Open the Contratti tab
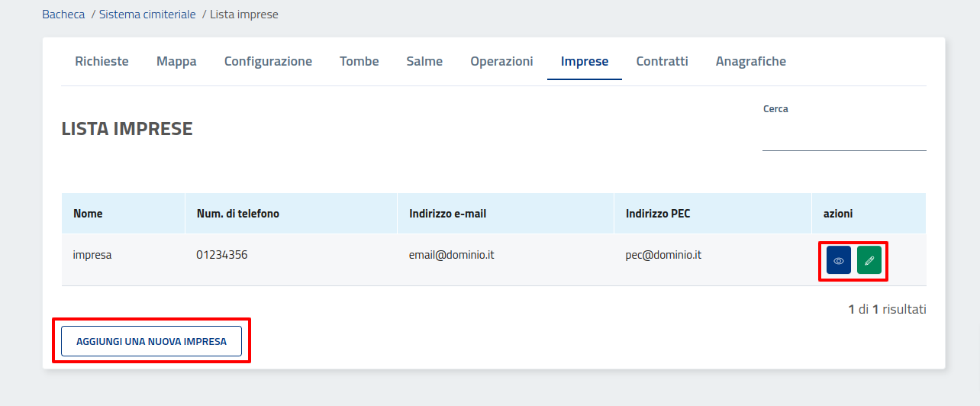 [662, 61]
